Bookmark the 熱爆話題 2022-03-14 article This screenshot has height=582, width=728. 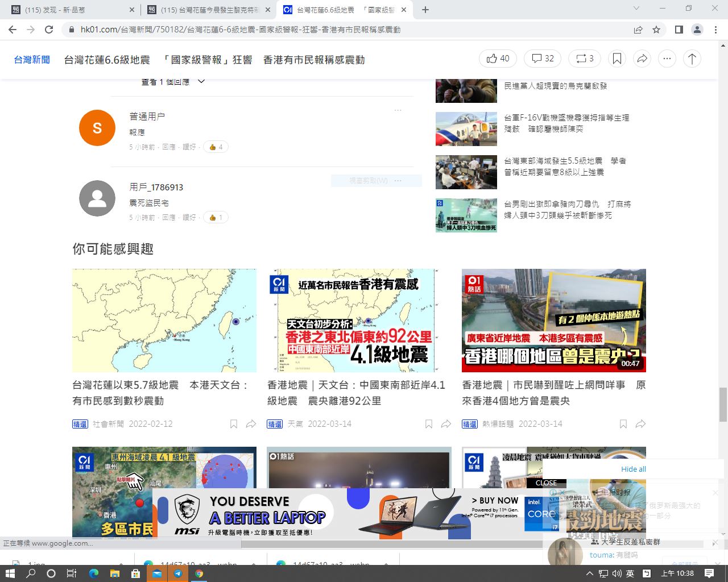[623, 424]
